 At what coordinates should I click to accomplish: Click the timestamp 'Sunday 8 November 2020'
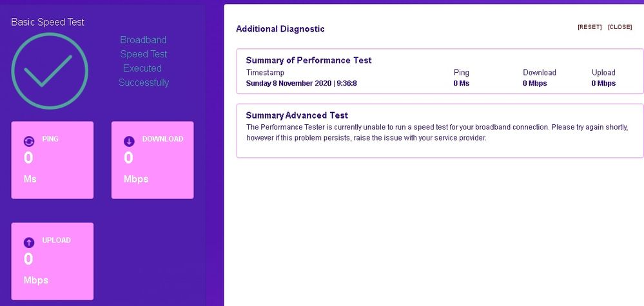(x=288, y=83)
